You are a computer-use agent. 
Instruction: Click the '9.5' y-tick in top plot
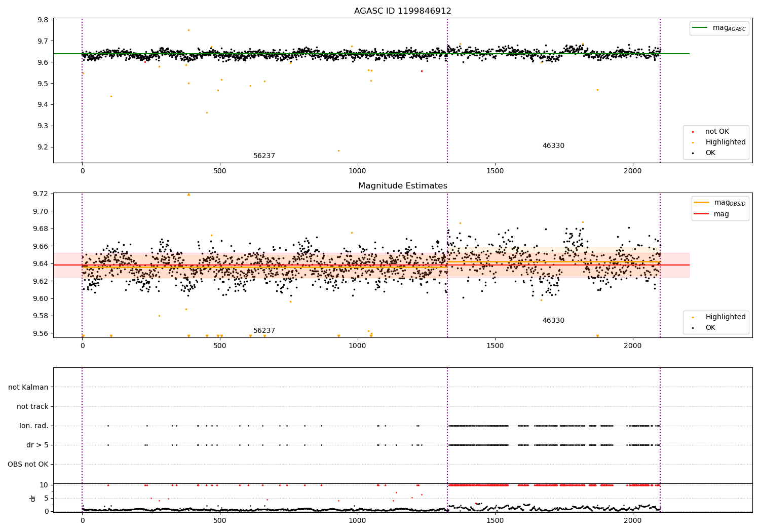pyautogui.click(x=43, y=84)
